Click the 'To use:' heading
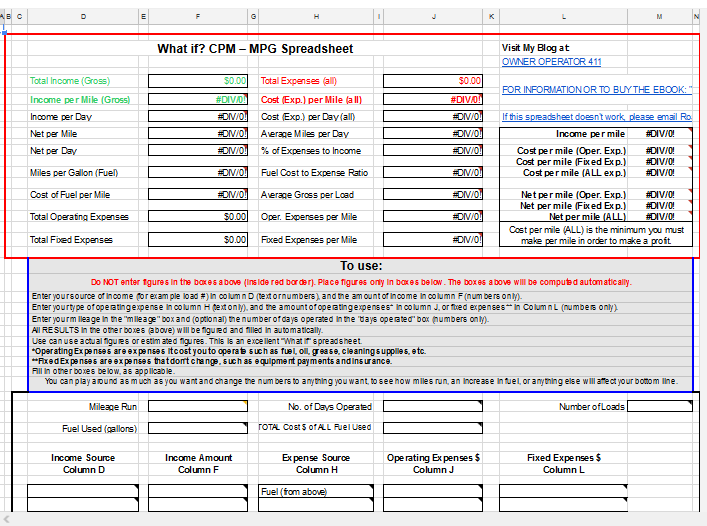The height and width of the screenshot is (526, 707). 361,265
